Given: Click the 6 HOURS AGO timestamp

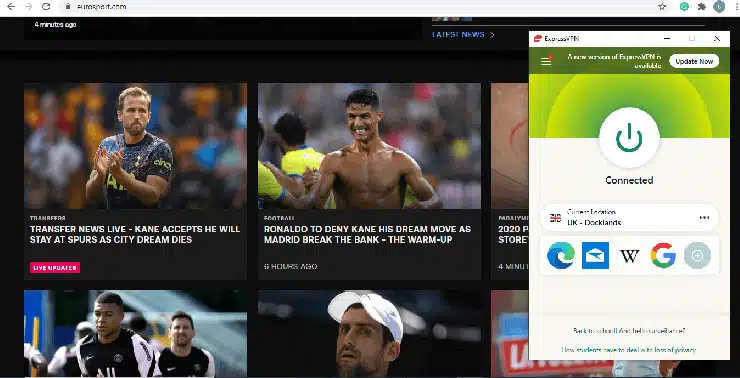Looking at the screenshot, I should click(x=291, y=267).
